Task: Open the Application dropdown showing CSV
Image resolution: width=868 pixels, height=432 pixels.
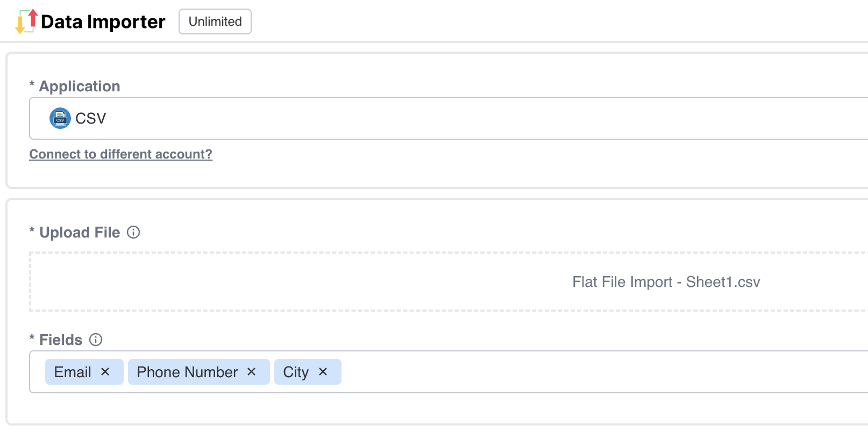Action: 449,118
